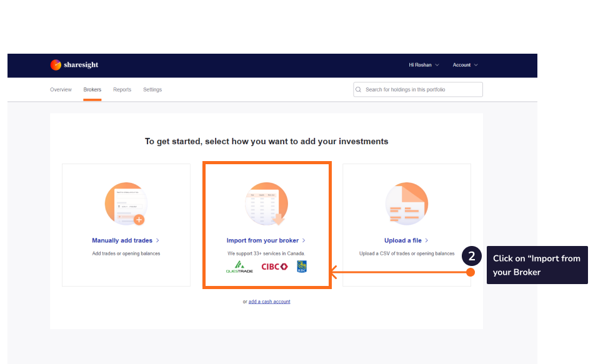Switch to the Overview tab

click(x=61, y=89)
